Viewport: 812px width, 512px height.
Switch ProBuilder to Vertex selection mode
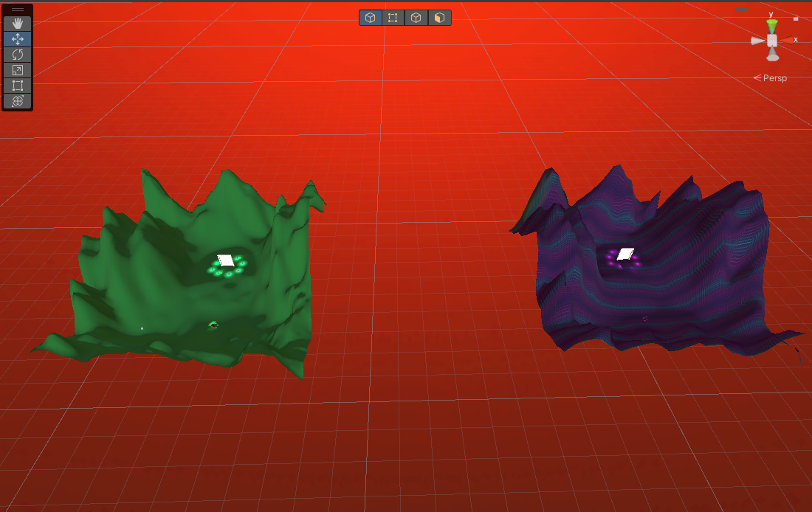point(393,18)
